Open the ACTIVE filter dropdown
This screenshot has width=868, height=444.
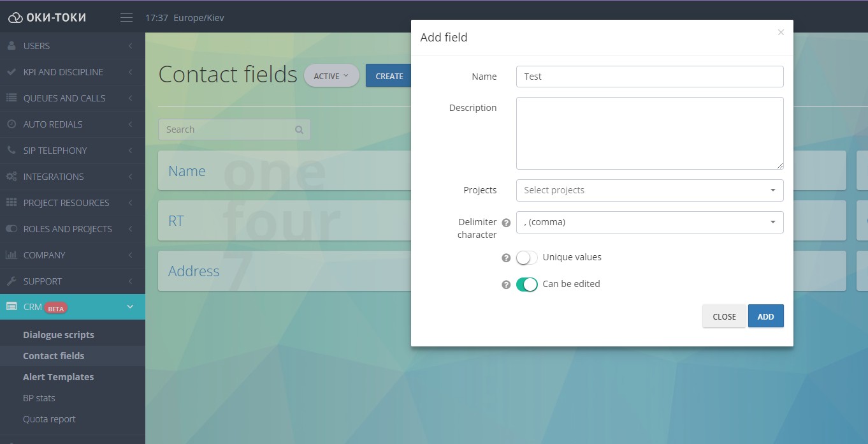pyautogui.click(x=331, y=76)
